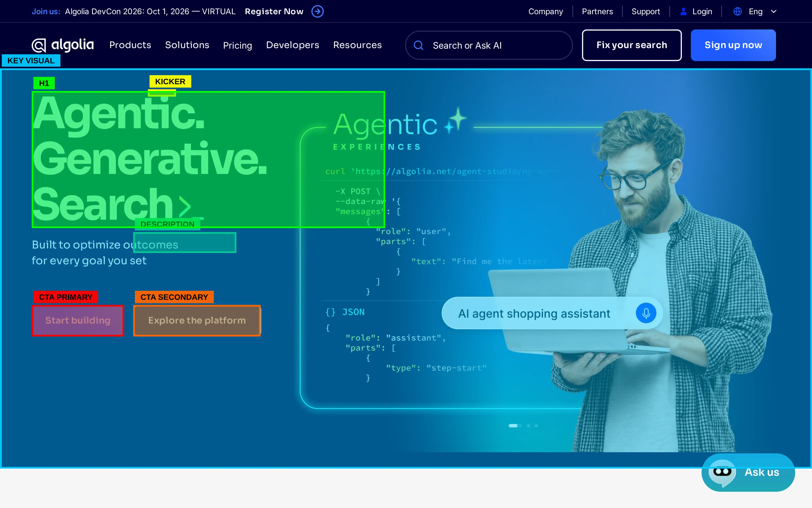Click the "Built to optimize outcomes" text

pyautogui.click(x=105, y=245)
